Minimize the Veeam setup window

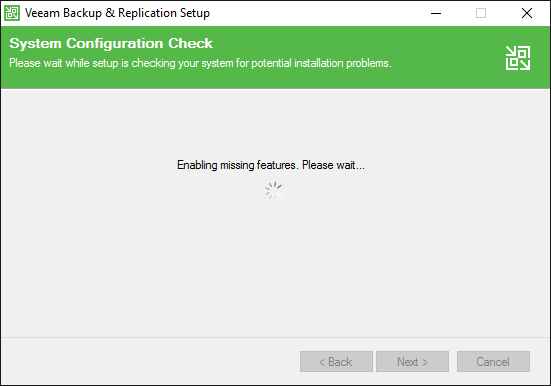[436, 13]
